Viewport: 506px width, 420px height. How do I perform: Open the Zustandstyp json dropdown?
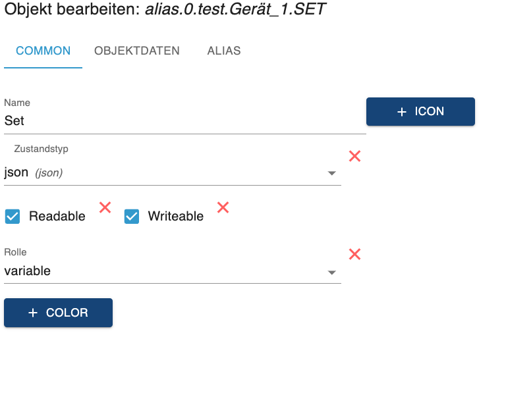165,173
